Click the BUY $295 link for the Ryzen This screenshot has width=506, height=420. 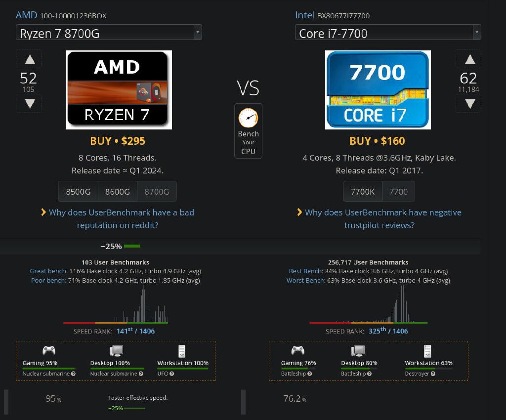[119, 141]
